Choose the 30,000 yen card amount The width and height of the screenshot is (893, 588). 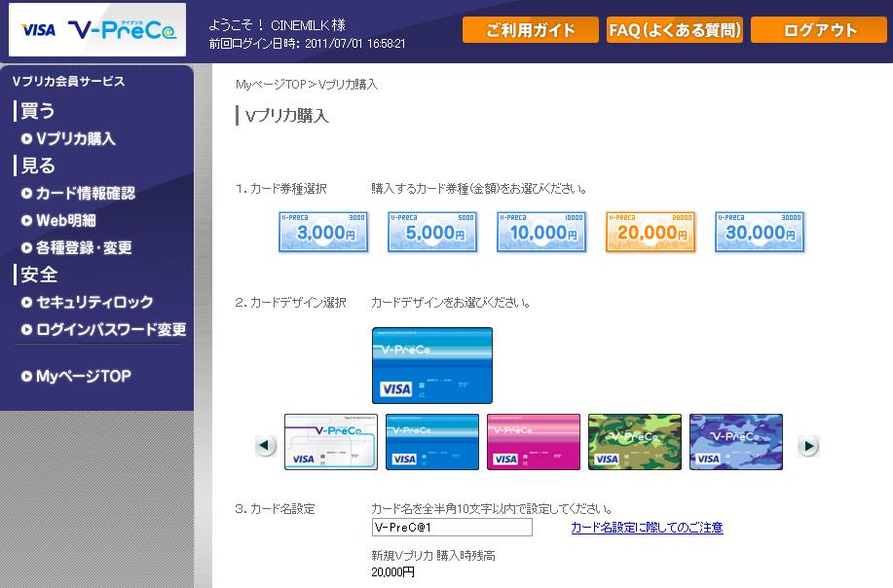tap(760, 232)
